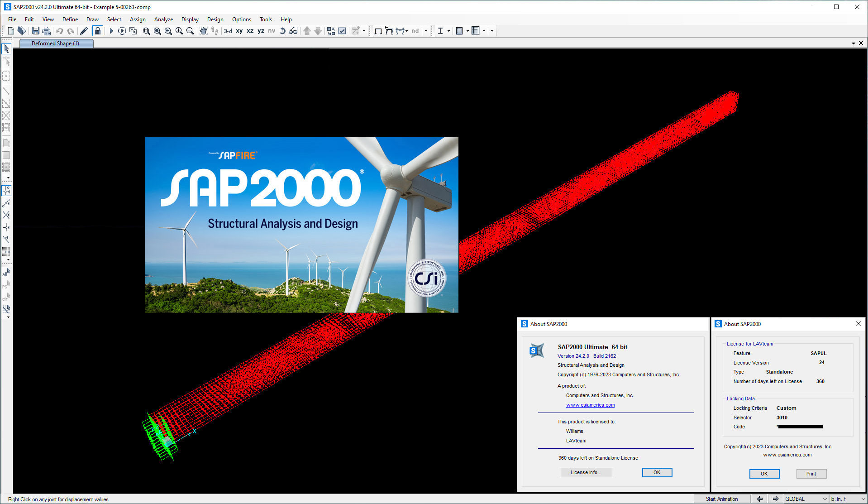This screenshot has height=504, width=868.
Task: Select the Deformed Shape (1) tab
Action: coord(56,43)
